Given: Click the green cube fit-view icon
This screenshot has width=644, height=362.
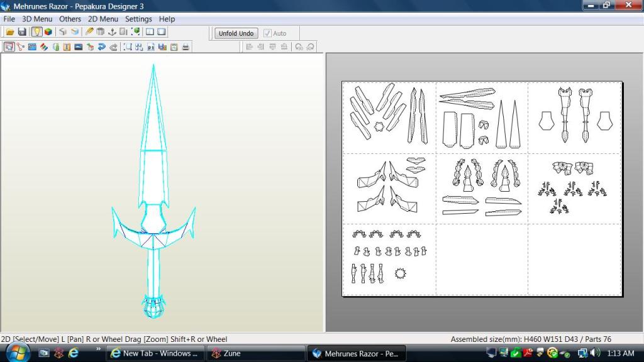Looking at the screenshot, I should 136,32.
